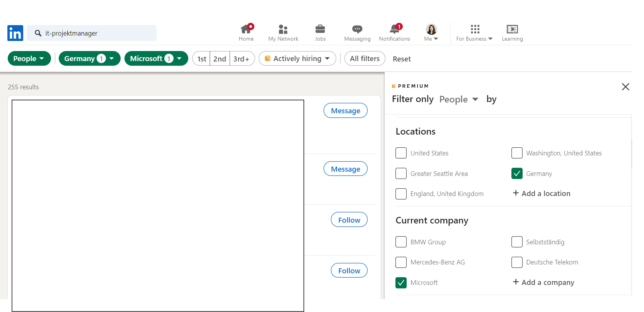Check the Selbstständig company box
The image size is (644, 312).
tap(517, 242)
